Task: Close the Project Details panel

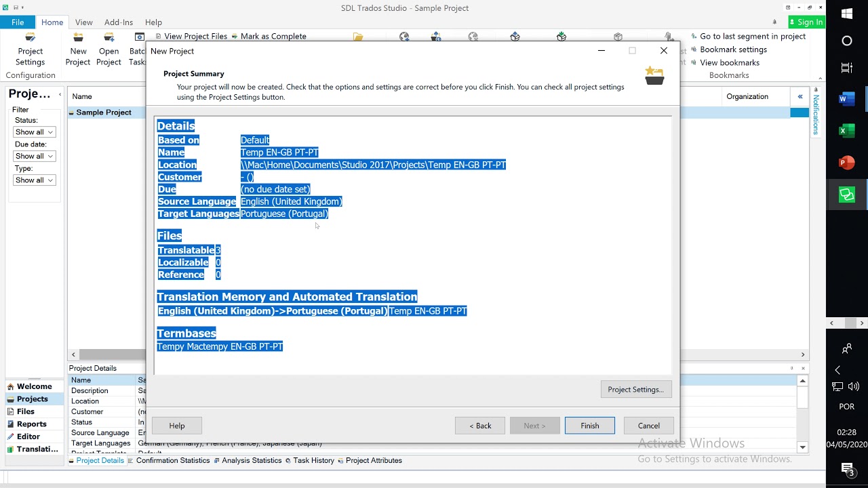Action: 803,369
